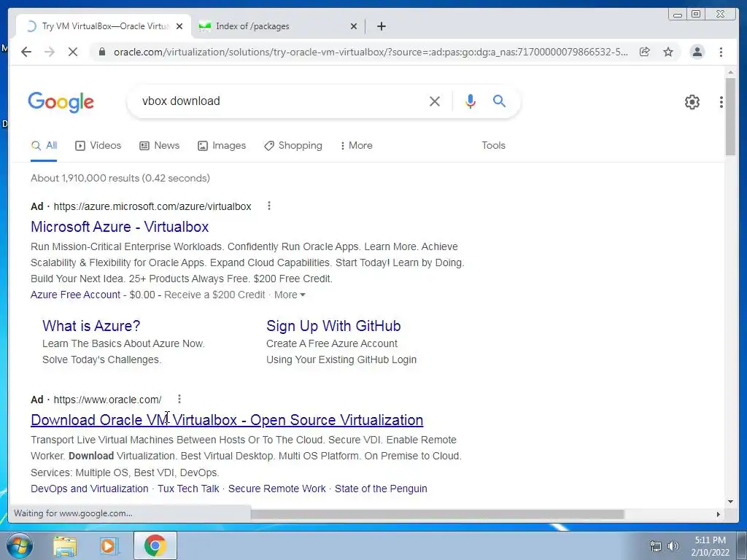747x560 pixels.
Task: Submit search with the magnifier button
Action: coord(499,101)
